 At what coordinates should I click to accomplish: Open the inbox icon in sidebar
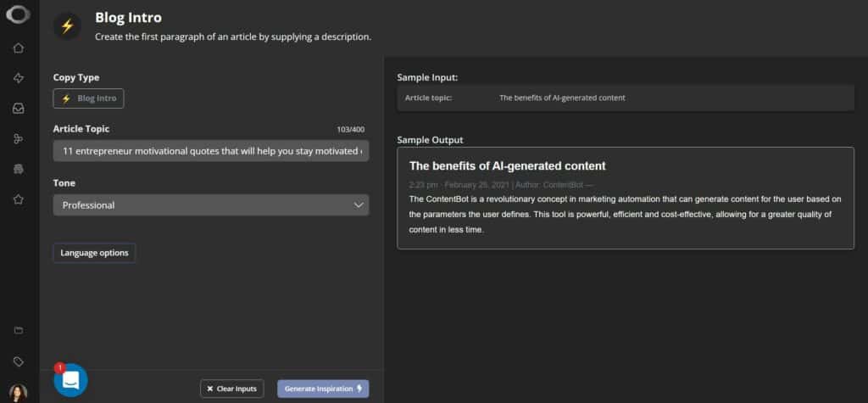19,109
